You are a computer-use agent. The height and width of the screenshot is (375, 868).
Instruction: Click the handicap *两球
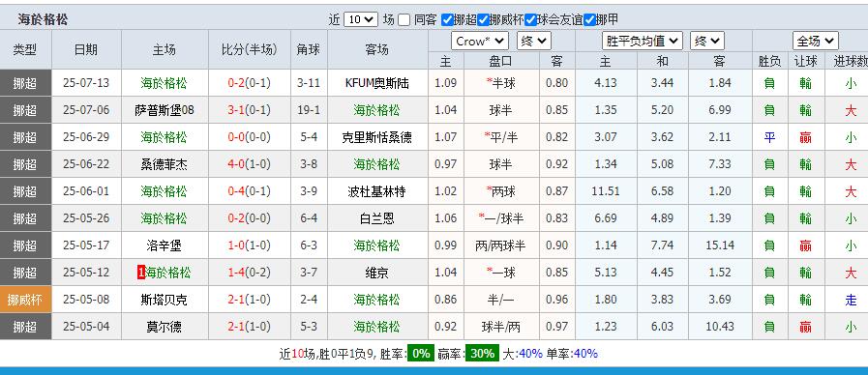(501, 191)
